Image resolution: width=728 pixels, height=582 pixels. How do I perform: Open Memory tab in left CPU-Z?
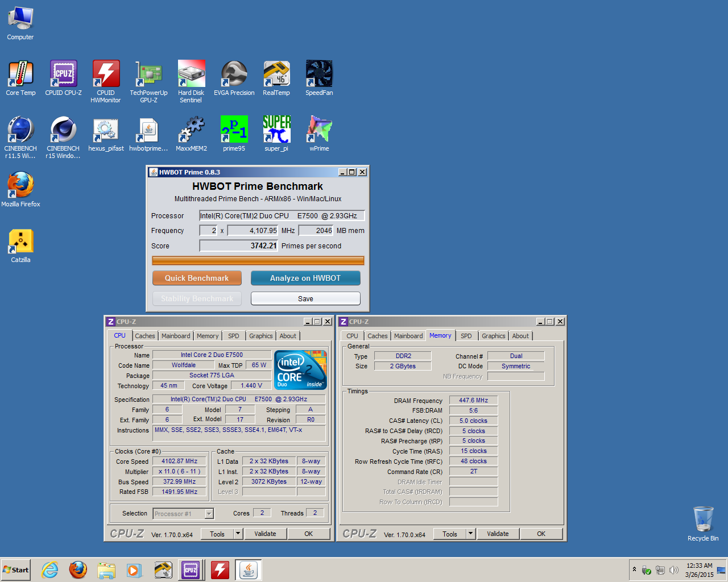(x=208, y=336)
